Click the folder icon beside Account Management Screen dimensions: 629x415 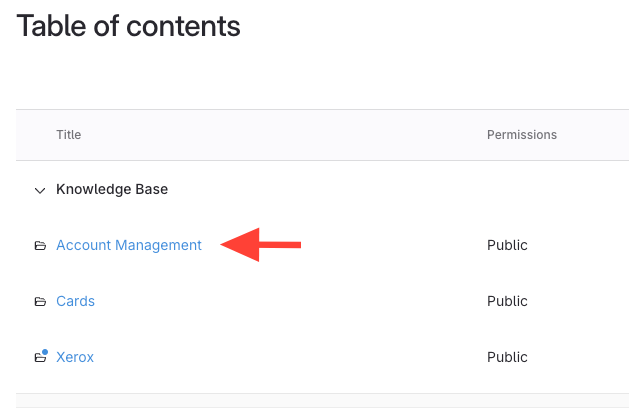pyautogui.click(x=40, y=245)
